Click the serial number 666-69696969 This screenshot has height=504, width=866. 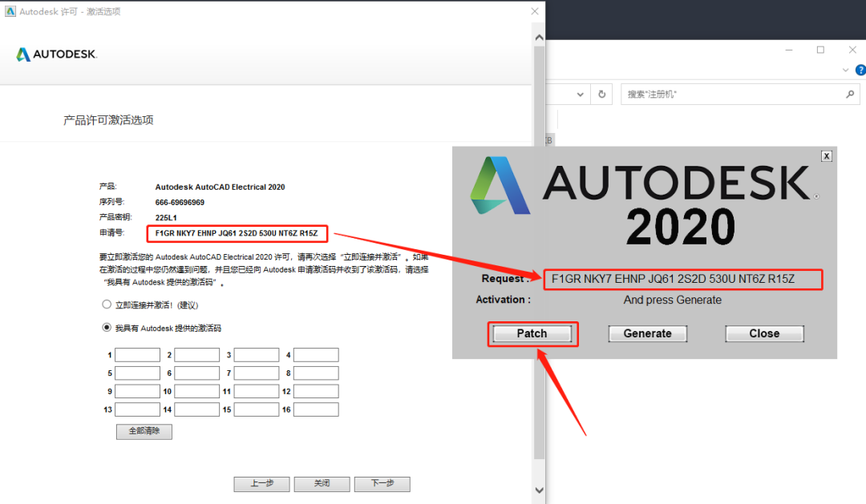[180, 203]
